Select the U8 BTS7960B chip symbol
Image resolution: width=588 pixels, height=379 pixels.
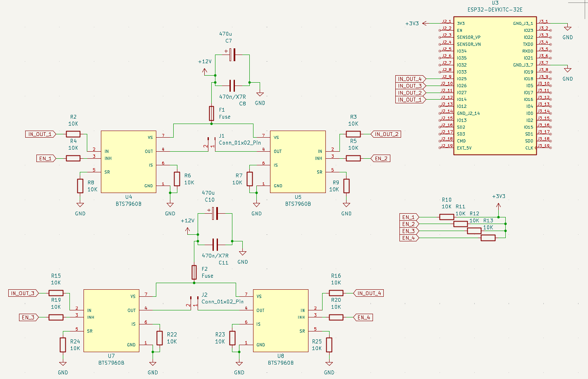pos(281,321)
